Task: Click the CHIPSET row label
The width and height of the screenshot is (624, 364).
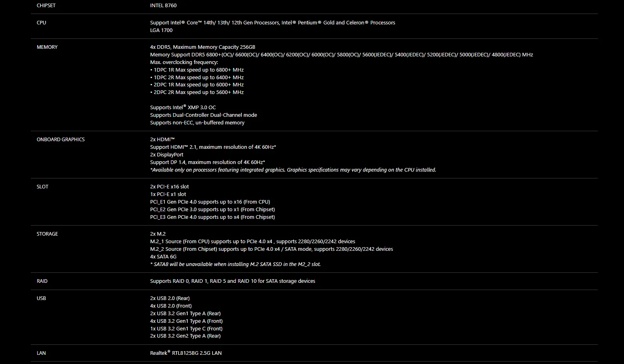Action: tap(46, 6)
